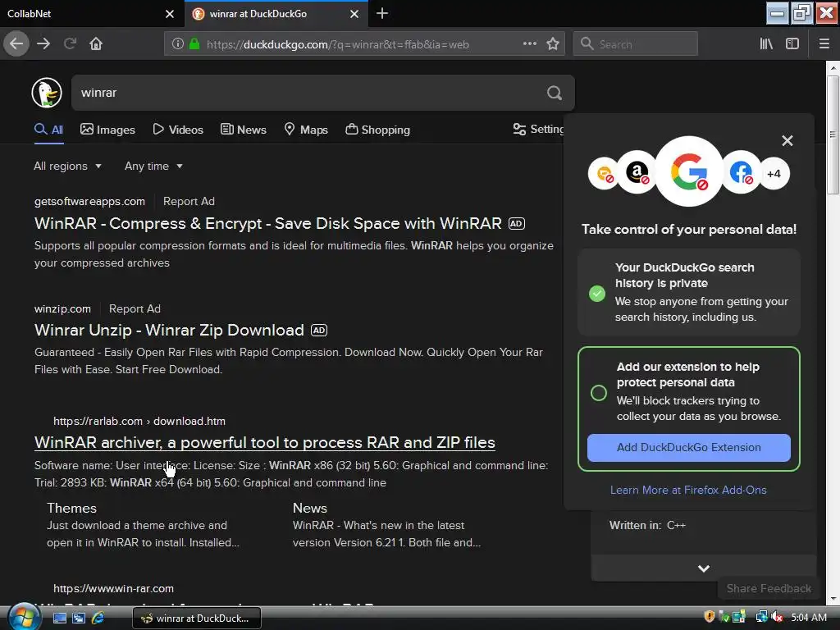Image resolution: width=840 pixels, height=630 pixels.
Task: Bookmark this page with the star icon
Action: (x=553, y=43)
